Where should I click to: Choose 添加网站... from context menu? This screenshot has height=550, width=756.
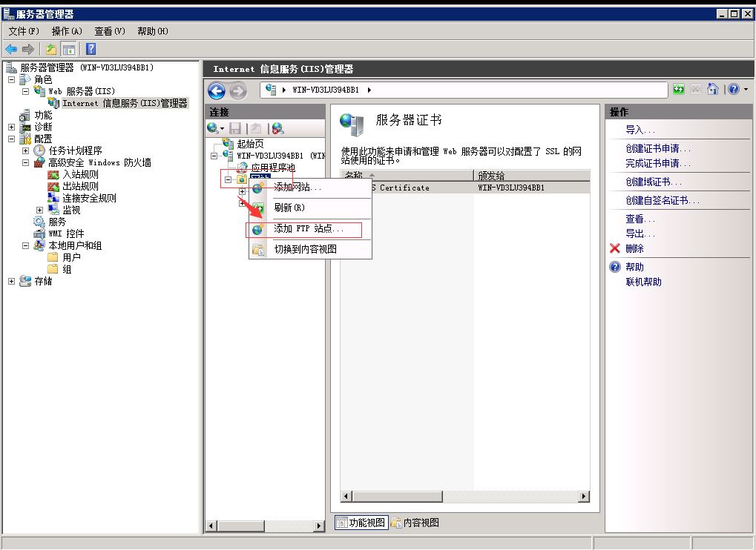click(310, 188)
